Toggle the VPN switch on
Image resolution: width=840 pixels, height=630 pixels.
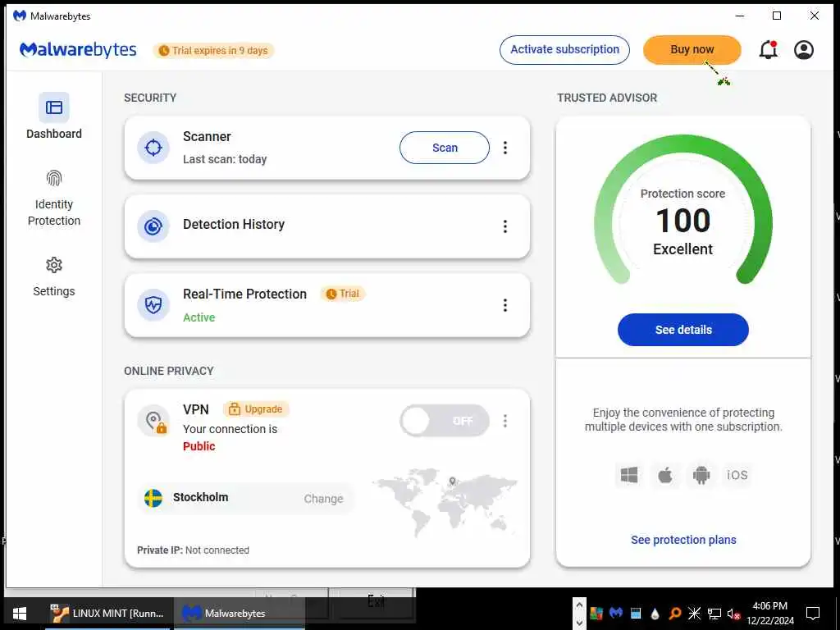point(444,421)
